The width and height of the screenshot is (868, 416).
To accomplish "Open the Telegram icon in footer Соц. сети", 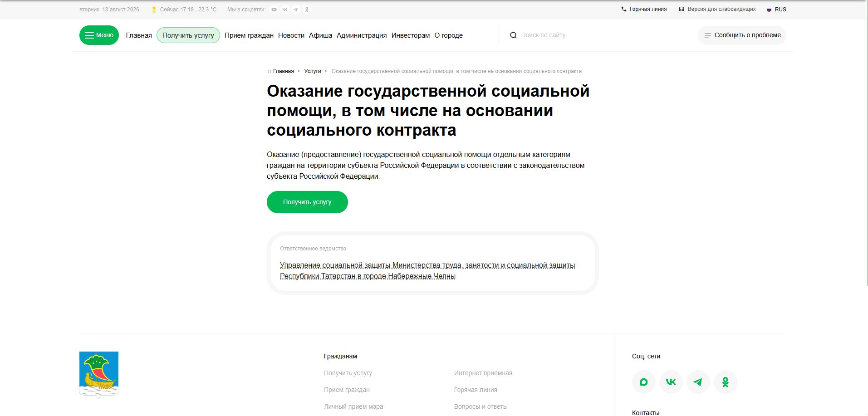I will tap(698, 382).
